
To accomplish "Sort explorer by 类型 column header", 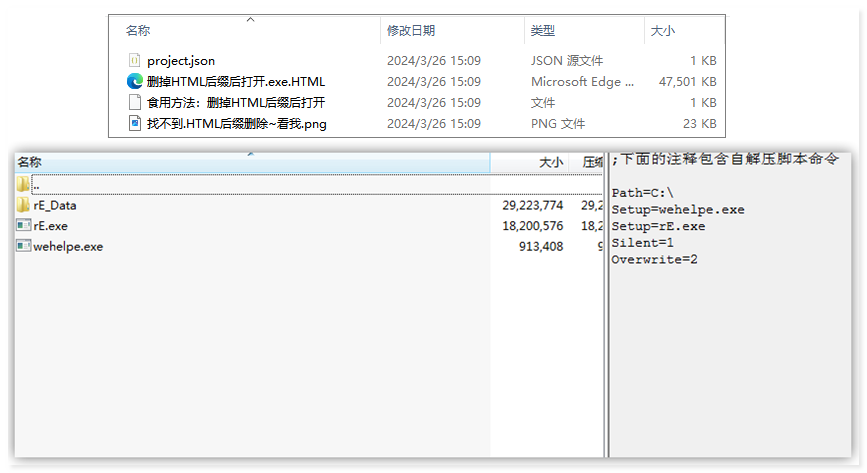I will coord(542,30).
